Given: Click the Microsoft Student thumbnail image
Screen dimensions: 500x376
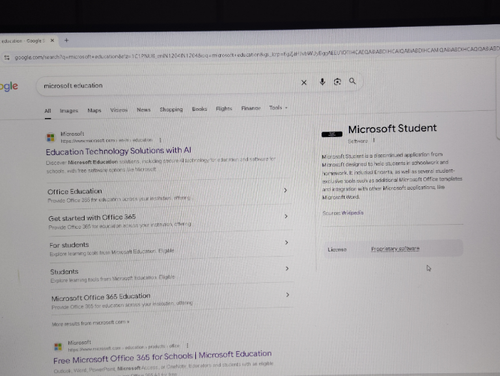Looking at the screenshot, I should point(332,134).
